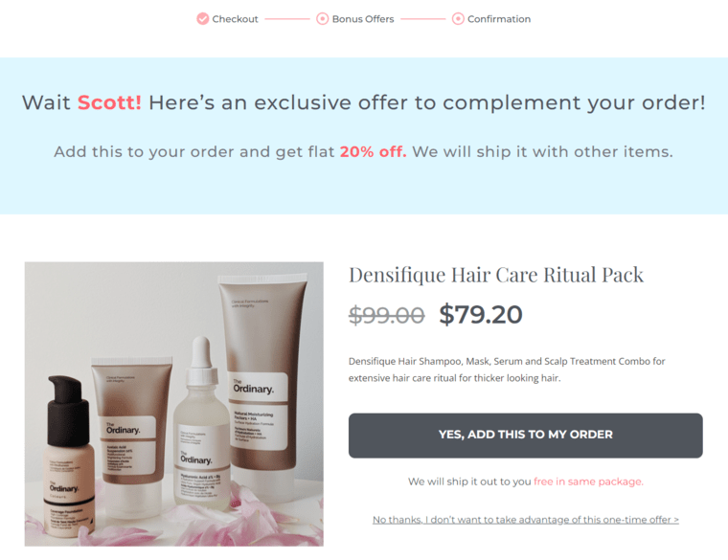This screenshot has width=728, height=560.
Task: Click the progress line between Checkout and Bonus Offers
Action: pyautogui.click(x=287, y=19)
